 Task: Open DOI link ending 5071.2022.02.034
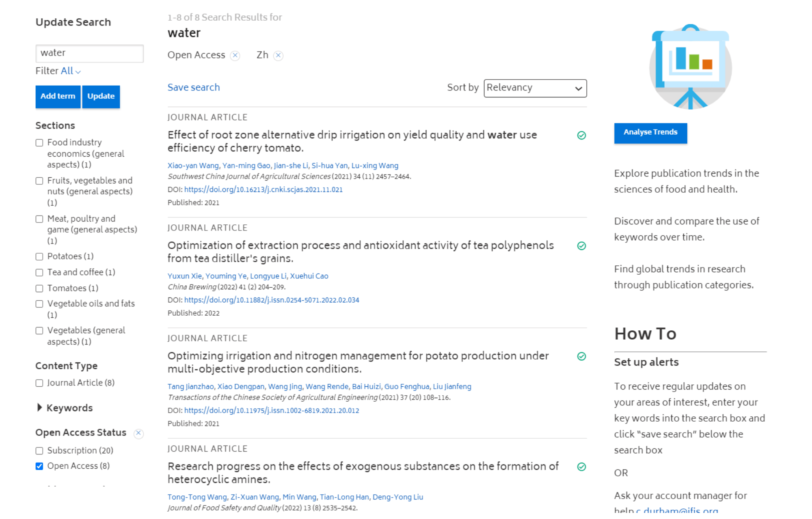[x=272, y=300]
